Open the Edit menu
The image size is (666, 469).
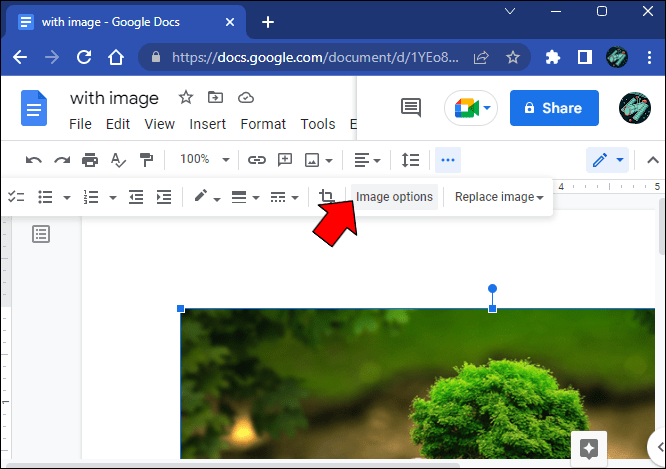coord(118,124)
